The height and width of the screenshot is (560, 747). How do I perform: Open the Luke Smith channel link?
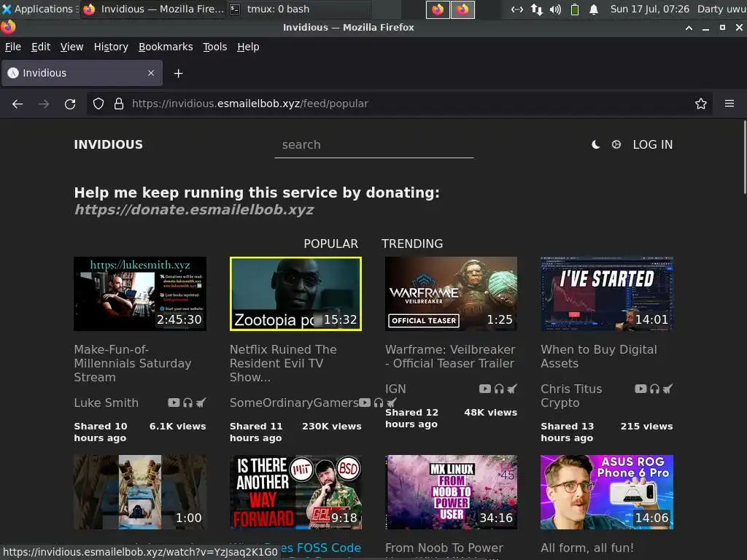pos(107,402)
